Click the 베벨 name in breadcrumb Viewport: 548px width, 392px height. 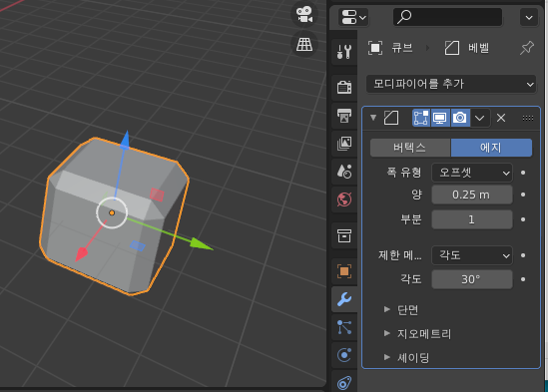pyautogui.click(x=479, y=48)
